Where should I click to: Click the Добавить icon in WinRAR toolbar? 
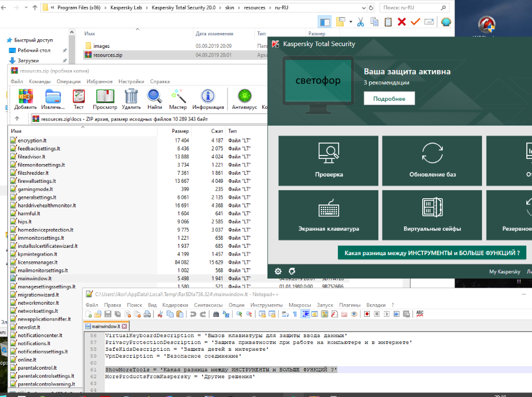click(25, 98)
